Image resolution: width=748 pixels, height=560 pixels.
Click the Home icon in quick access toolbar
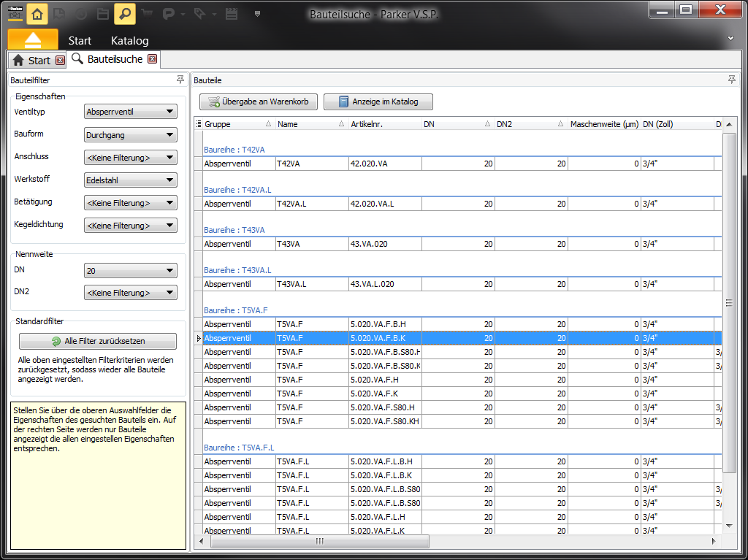(x=37, y=13)
